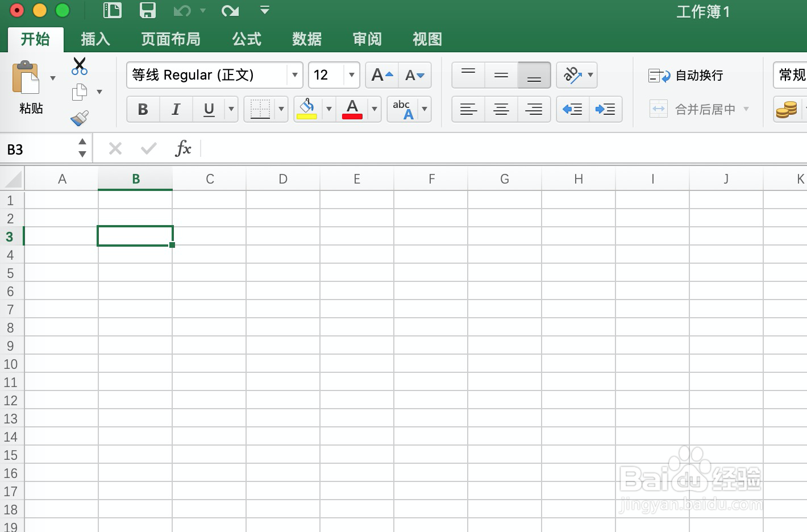This screenshot has height=532, width=807.
Task: Apply yellow fill color bucket
Action: [x=307, y=109]
